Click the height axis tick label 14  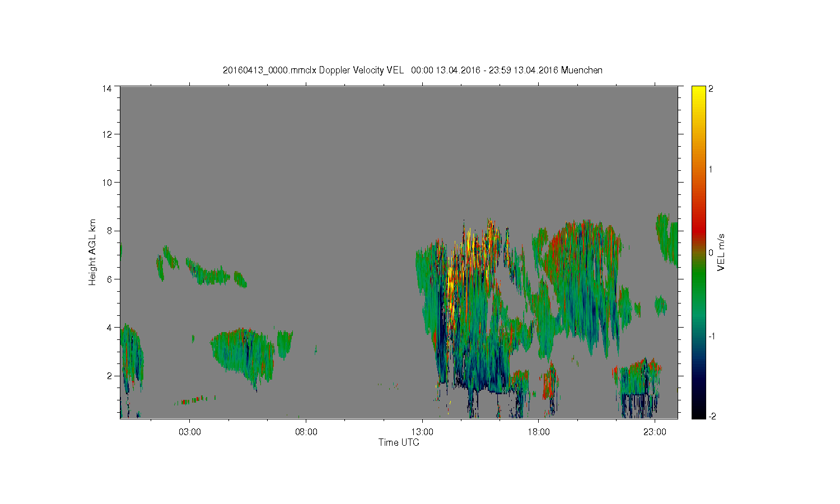[x=106, y=88]
